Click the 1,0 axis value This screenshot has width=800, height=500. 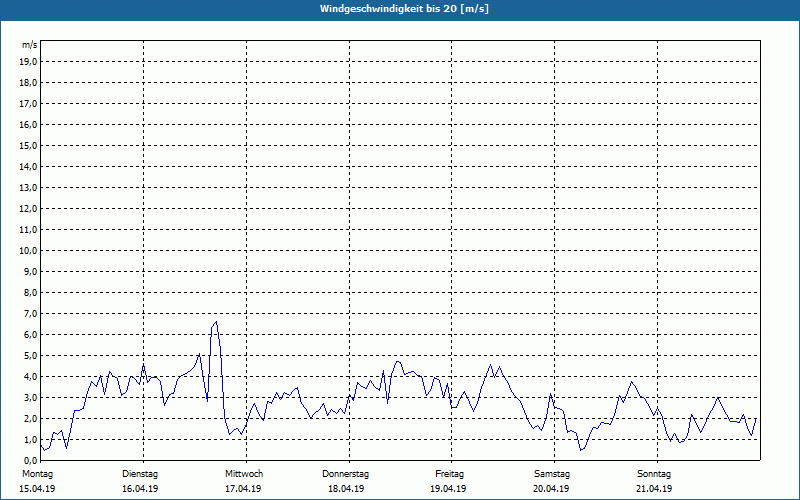coord(31,440)
